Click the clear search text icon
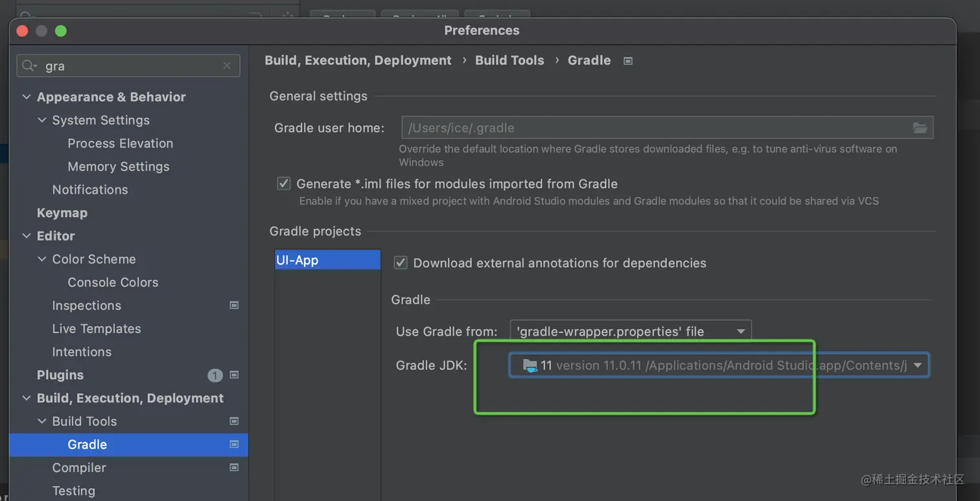980x501 pixels. coord(227,66)
